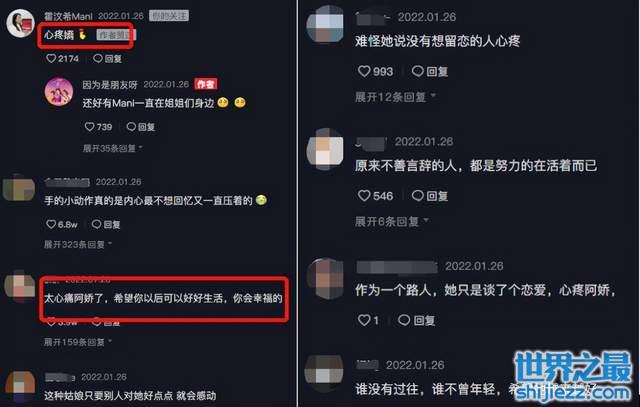Expand the 12 replies thread
Image resolution: width=640 pixels, height=407 pixels.
coord(395,97)
